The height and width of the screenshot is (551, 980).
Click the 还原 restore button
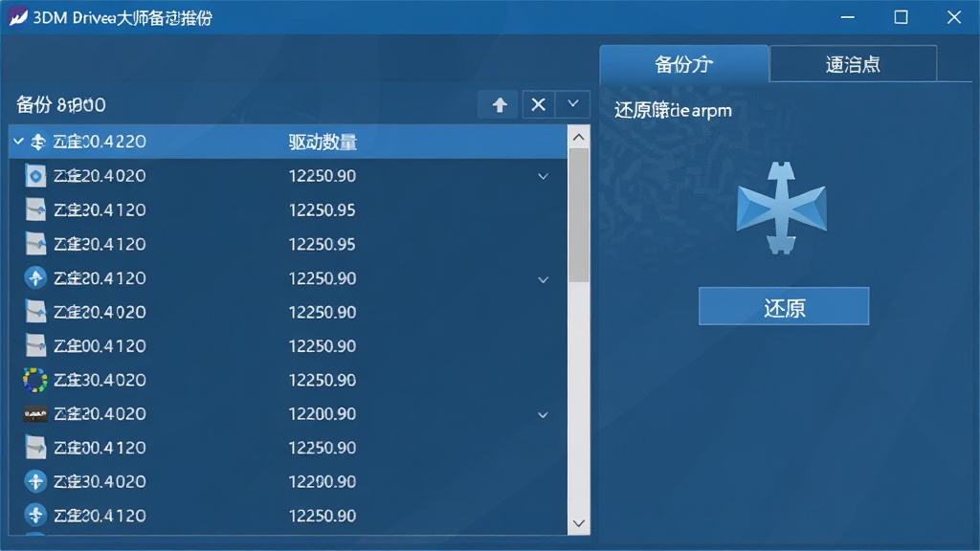tap(784, 306)
